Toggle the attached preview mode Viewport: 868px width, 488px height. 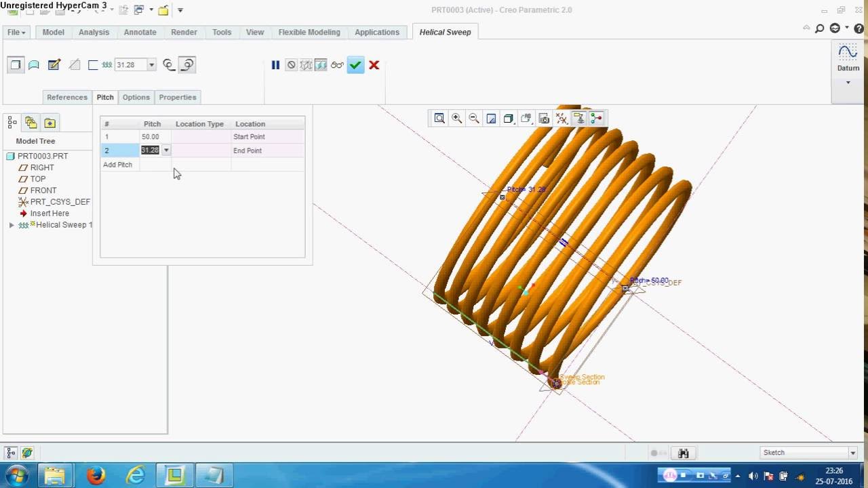[x=321, y=65]
